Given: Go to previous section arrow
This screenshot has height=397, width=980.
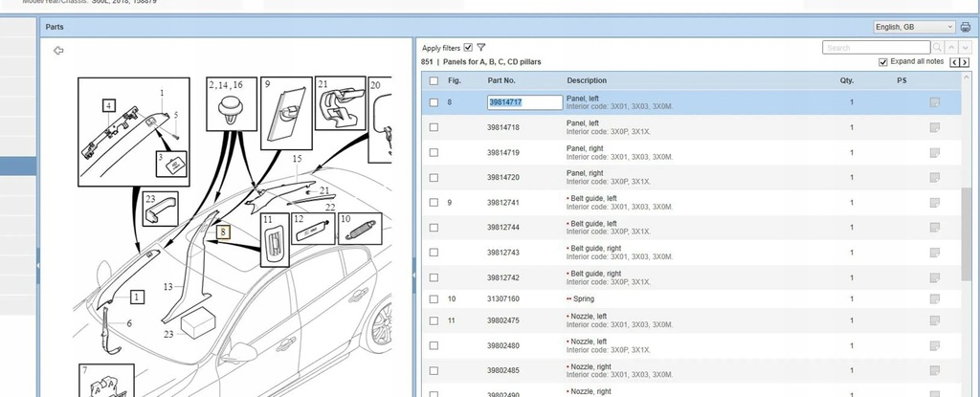Looking at the screenshot, I should (x=954, y=62).
